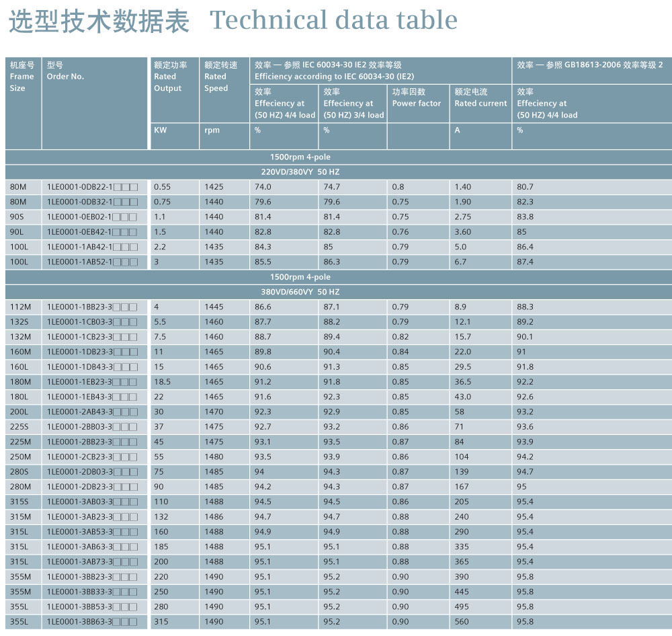Click the GB efficiency value '88.3'
The height and width of the screenshot is (636, 672).
coord(525,307)
